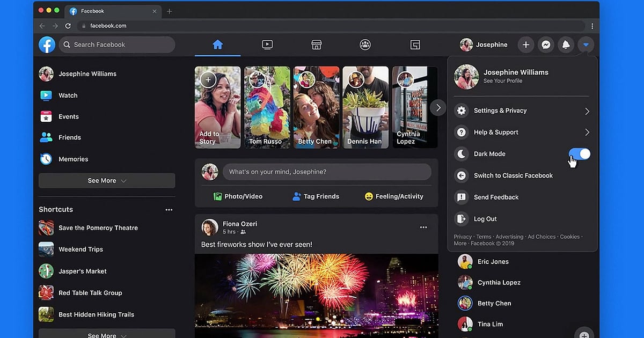Image resolution: width=644 pixels, height=338 pixels.
Task: Open the Groups icon in top navigation
Action: (365, 45)
